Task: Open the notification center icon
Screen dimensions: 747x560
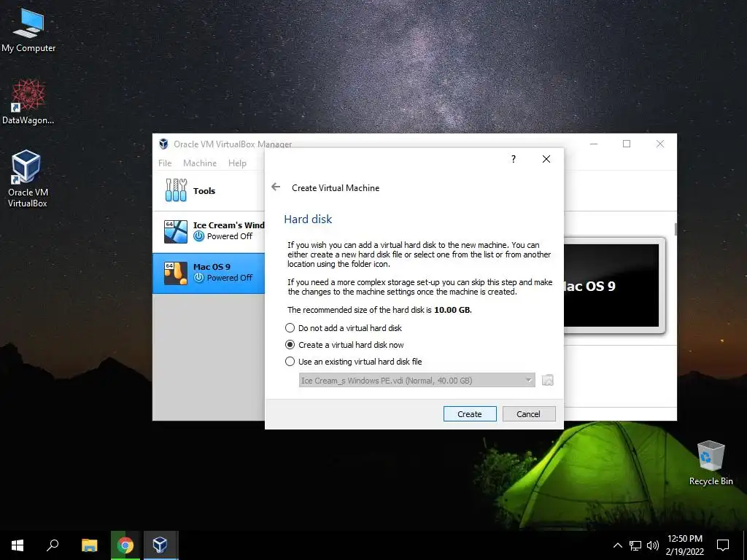Action: pos(723,545)
